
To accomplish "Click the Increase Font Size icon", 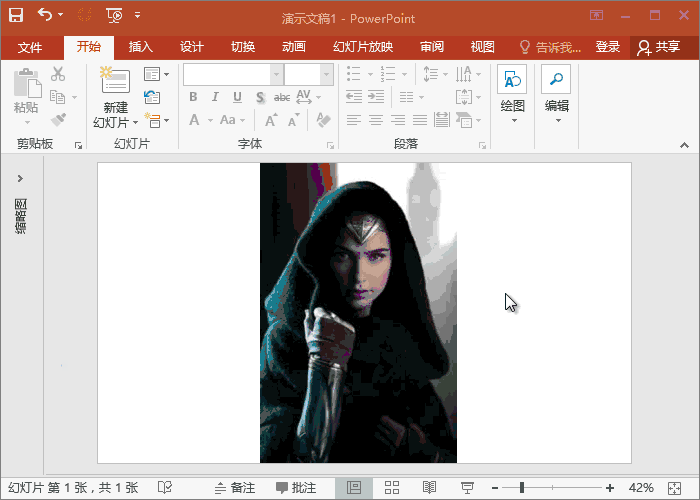I will pos(271,120).
